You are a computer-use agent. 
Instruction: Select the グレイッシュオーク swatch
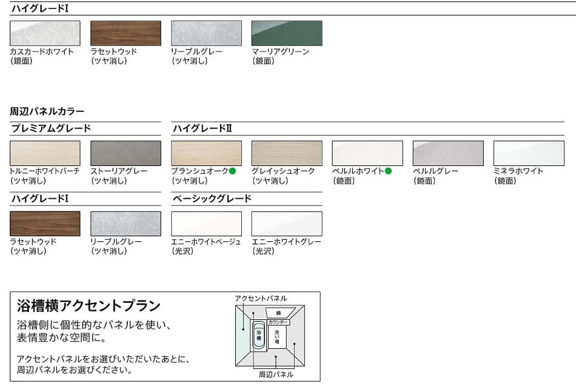pyautogui.click(x=287, y=153)
